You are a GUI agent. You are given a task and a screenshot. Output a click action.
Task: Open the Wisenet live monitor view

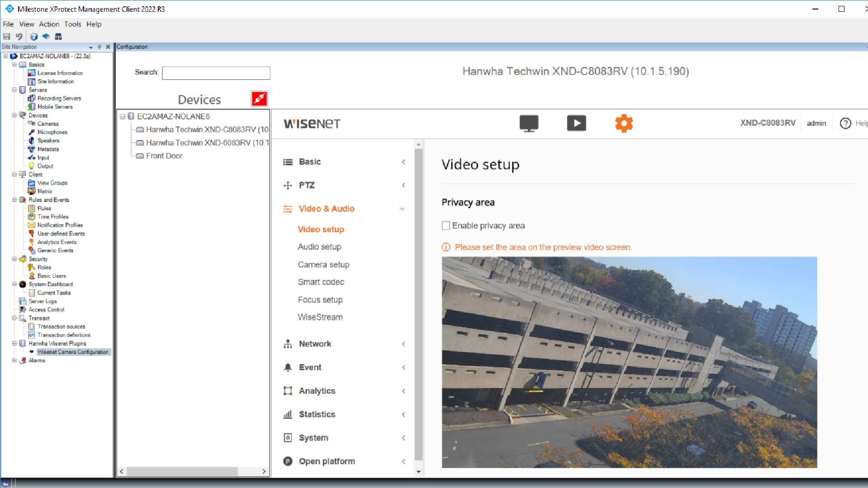tap(529, 123)
